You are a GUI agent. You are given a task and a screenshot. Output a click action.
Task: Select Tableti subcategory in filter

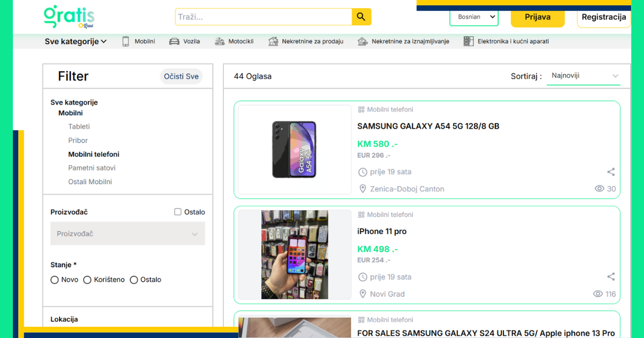point(79,127)
